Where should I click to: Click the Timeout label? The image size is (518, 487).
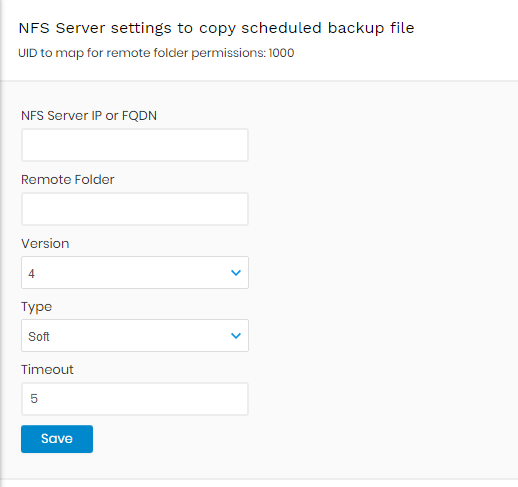47,370
